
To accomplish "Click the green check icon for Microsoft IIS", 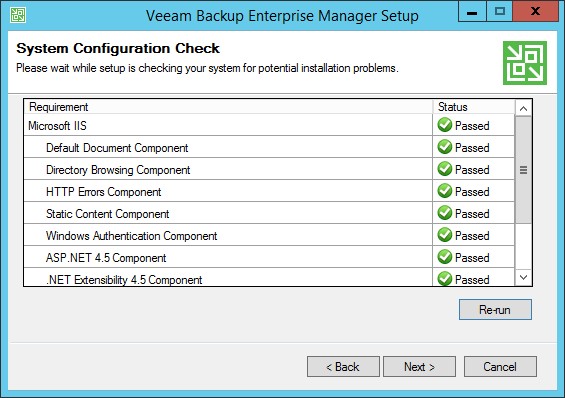I will pos(445,125).
